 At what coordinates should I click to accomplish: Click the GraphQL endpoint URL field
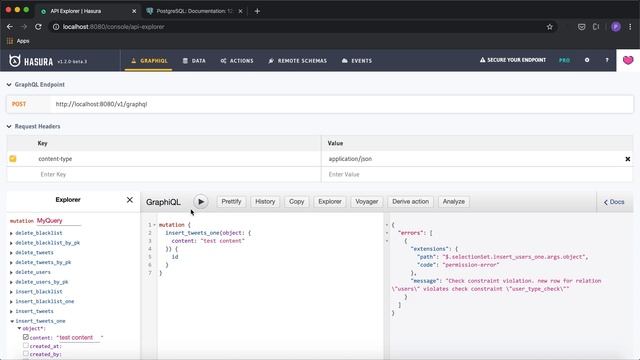tap(342, 104)
